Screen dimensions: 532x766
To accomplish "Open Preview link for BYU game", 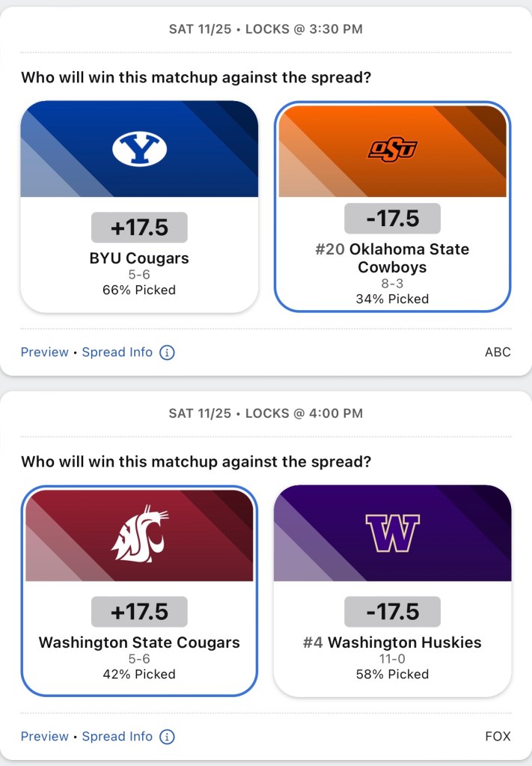I will point(44,353).
